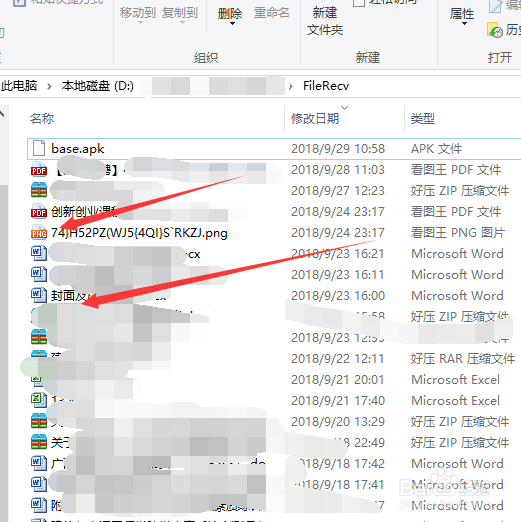Select the PDF icon dated 2018/9/28 11:03
Screen dimensions: 521x522
39,170
